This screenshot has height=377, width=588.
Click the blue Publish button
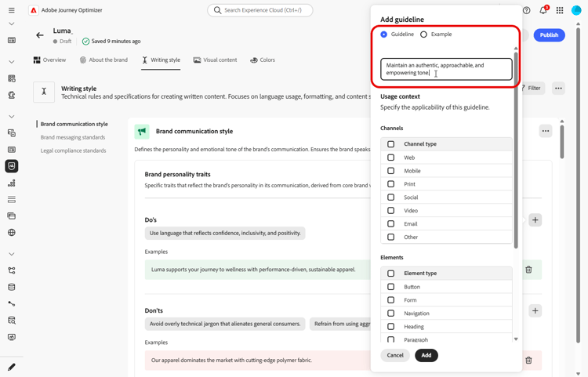click(550, 34)
